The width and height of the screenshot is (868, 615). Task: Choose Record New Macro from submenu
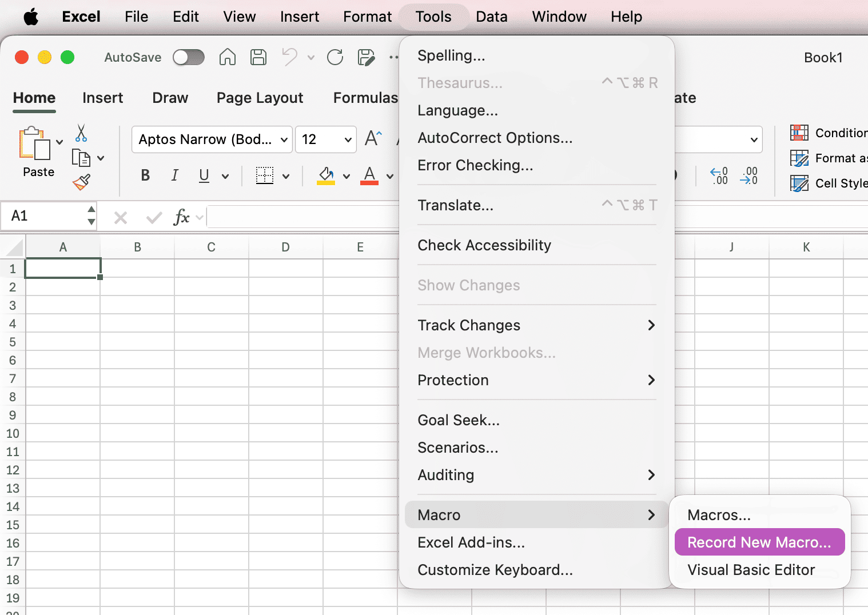(759, 542)
